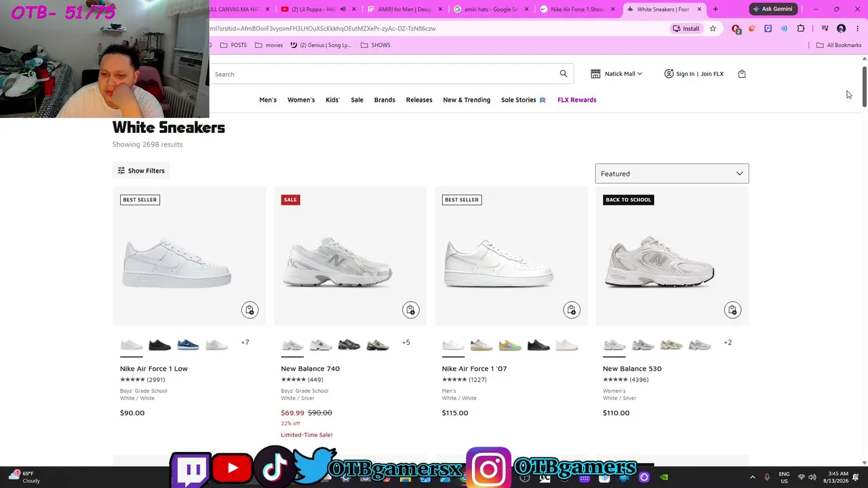
Task: Select the black color swatch for Air Force 1 Low
Action: (160, 346)
